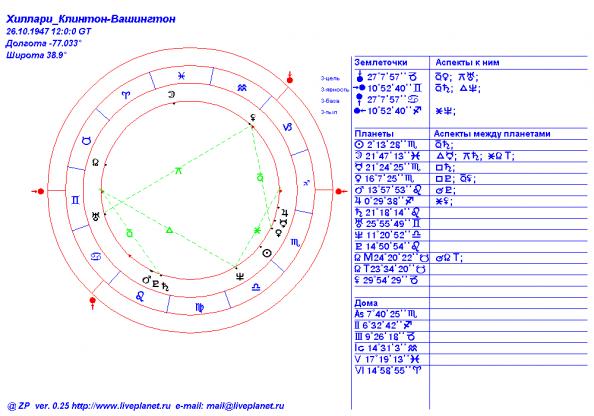Click the Аспекты к ним column header
The image size is (594, 416).
pos(467,62)
